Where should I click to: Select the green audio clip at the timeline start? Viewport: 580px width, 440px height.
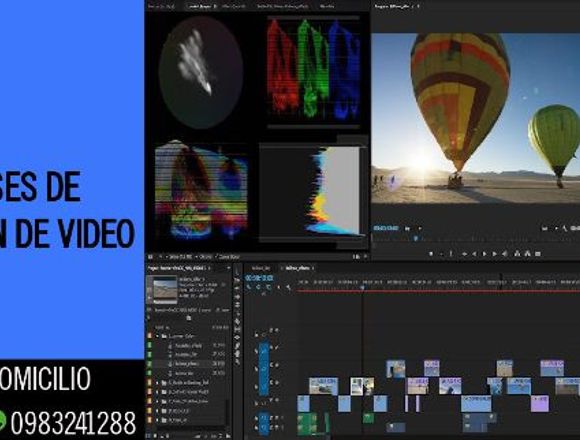[308, 423]
